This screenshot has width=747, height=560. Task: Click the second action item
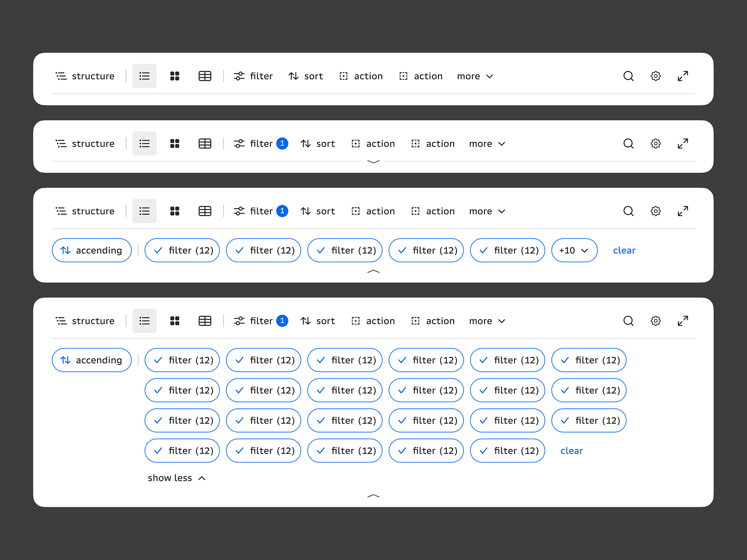coord(421,76)
